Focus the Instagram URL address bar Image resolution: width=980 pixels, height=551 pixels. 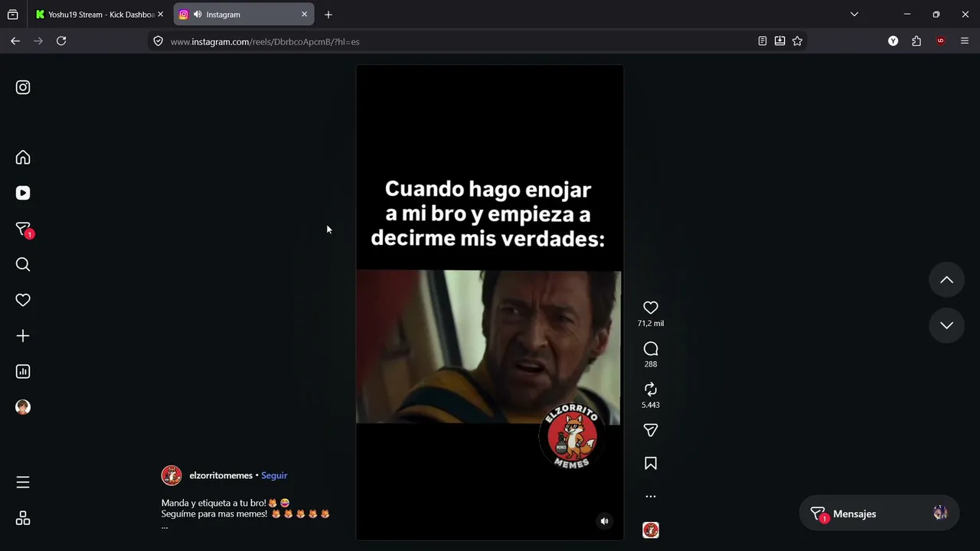[x=459, y=41]
